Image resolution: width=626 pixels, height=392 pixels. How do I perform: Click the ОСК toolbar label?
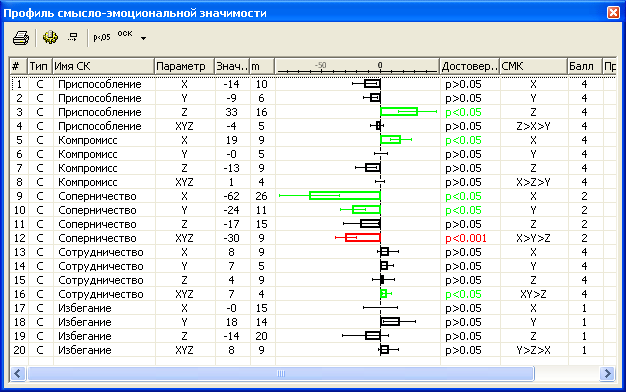pos(125,34)
